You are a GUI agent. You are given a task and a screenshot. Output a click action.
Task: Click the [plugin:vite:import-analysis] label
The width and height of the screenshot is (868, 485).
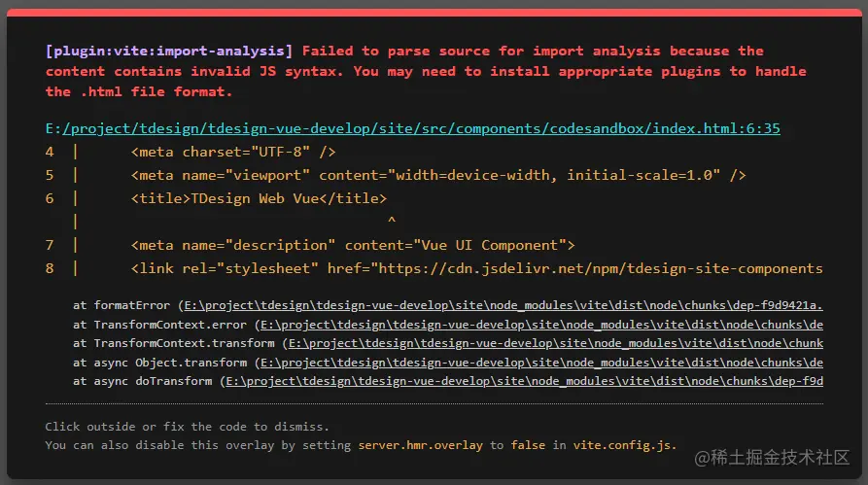tap(169, 51)
